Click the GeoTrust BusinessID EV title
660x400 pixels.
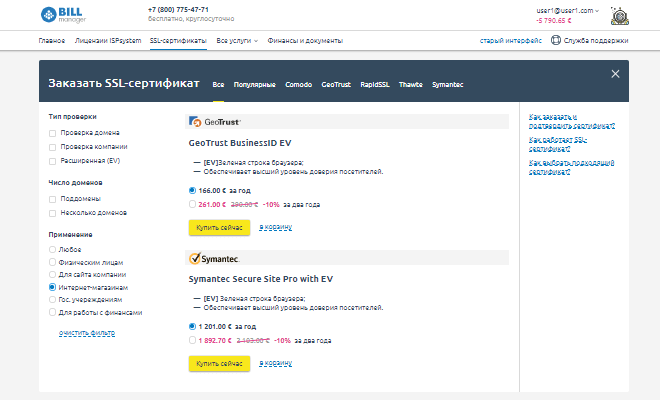(240, 143)
